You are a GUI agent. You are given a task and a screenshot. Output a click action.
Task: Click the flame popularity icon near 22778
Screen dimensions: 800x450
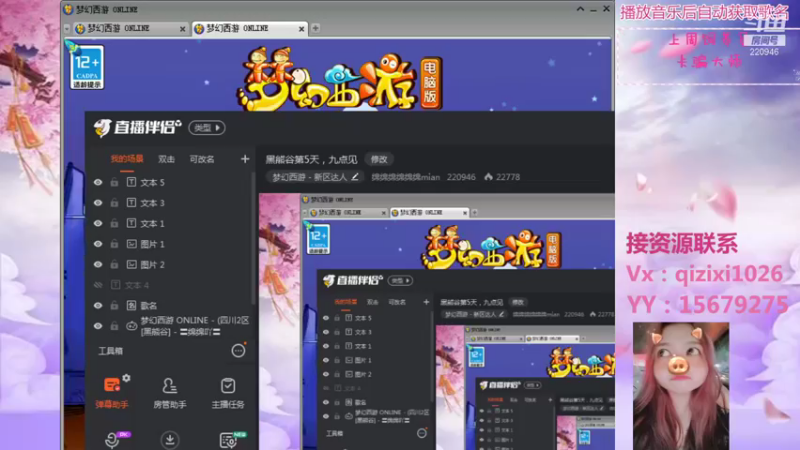tap(489, 177)
